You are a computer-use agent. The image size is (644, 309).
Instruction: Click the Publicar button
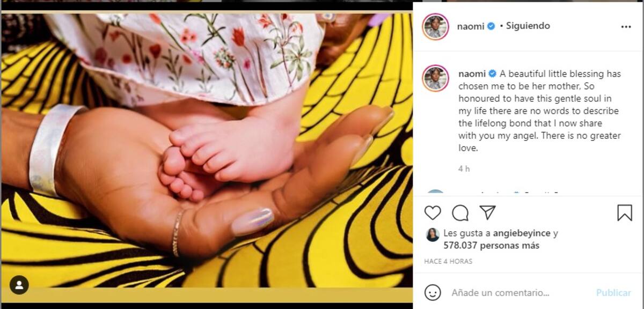pos(613,293)
